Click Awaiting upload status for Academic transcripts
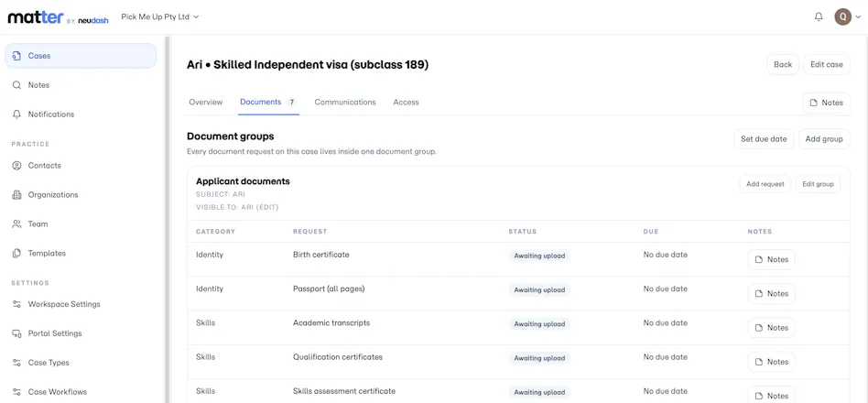868x403 pixels. 539,324
